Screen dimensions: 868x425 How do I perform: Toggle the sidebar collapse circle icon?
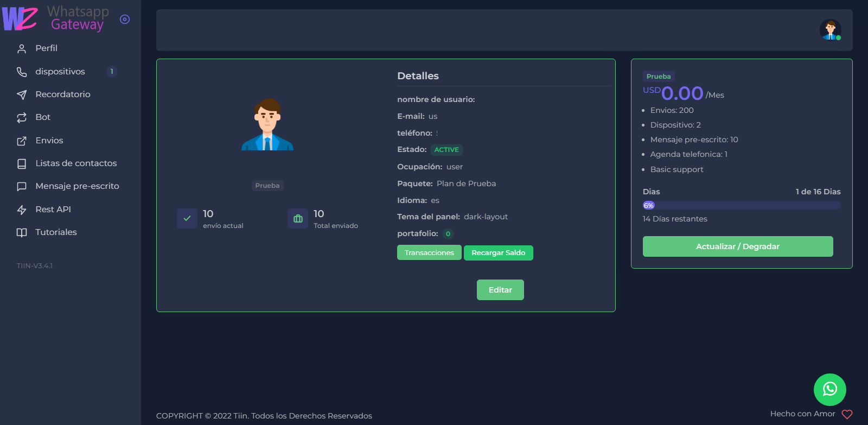point(125,20)
